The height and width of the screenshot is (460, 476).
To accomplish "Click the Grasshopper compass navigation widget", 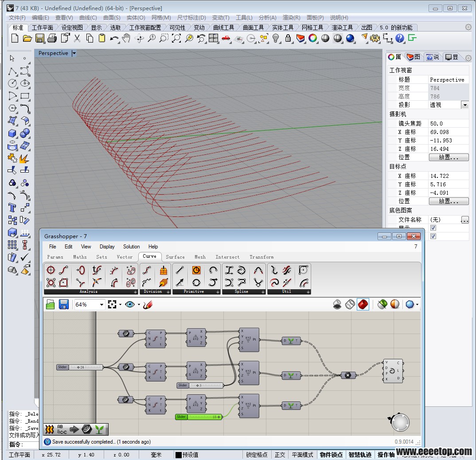I will [x=400, y=422].
